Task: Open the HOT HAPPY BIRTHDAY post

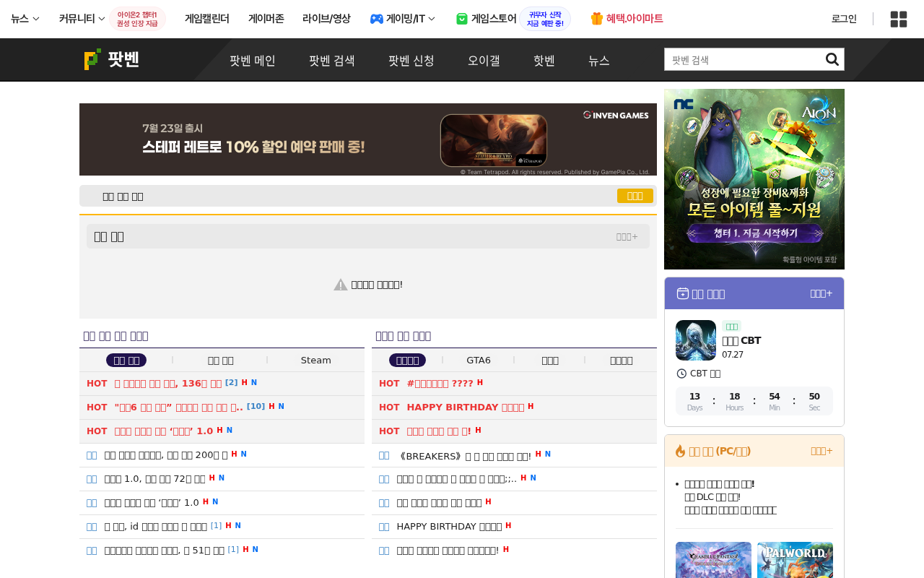Action: pyautogui.click(x=466, y=407)
